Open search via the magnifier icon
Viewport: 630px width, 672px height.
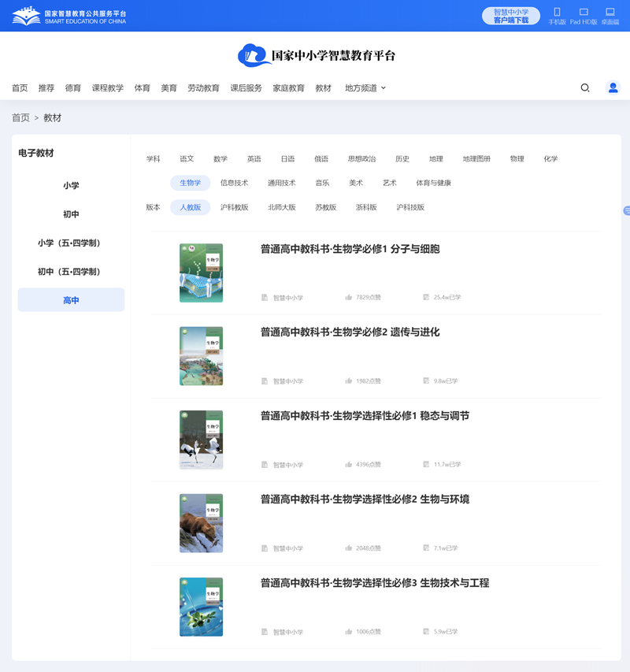584,87
